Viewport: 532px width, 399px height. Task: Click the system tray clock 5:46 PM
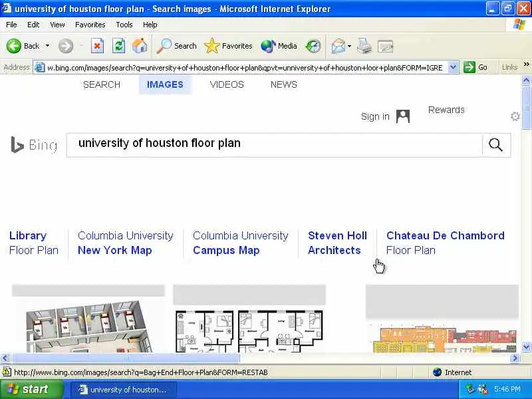coord(507,389)
